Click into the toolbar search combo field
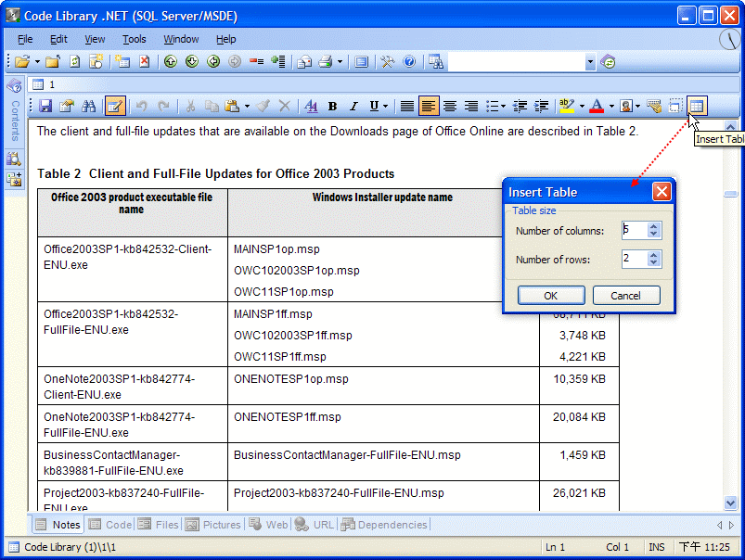Viewport: 745px width, 560px height. click(517, 62)
